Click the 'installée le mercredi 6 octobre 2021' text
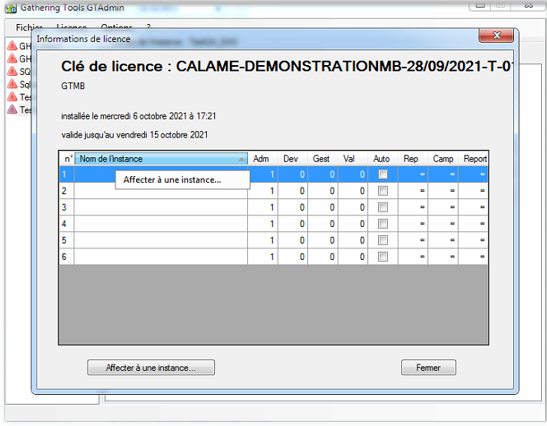547x426 pixels. click(138, 116)
